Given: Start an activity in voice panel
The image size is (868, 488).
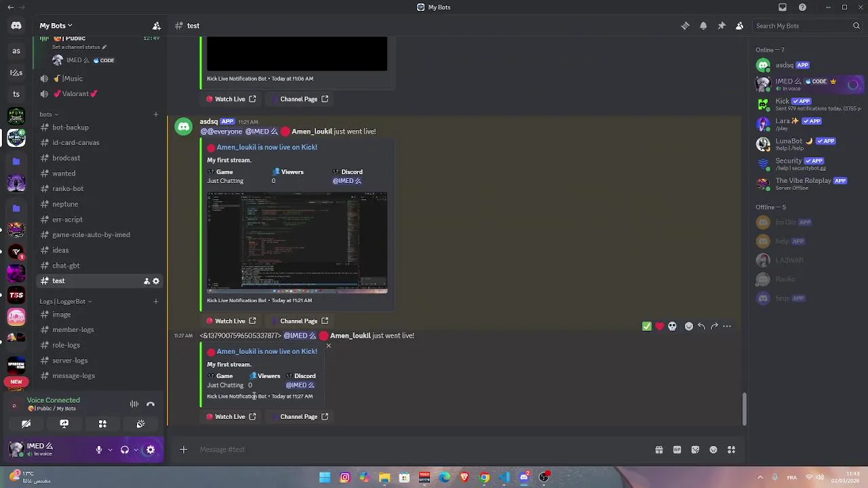Looking at the screenshot, I should point(102,424).
